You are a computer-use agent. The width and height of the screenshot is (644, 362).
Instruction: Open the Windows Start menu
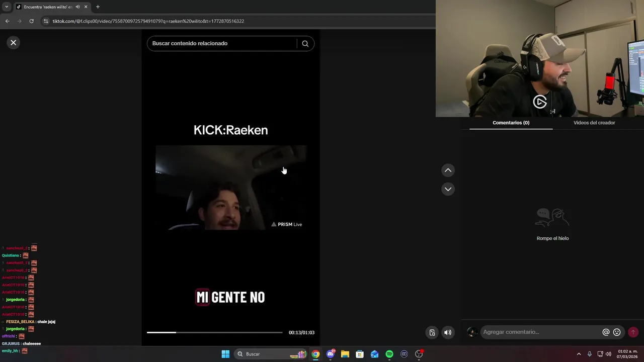tap(225, 354)
